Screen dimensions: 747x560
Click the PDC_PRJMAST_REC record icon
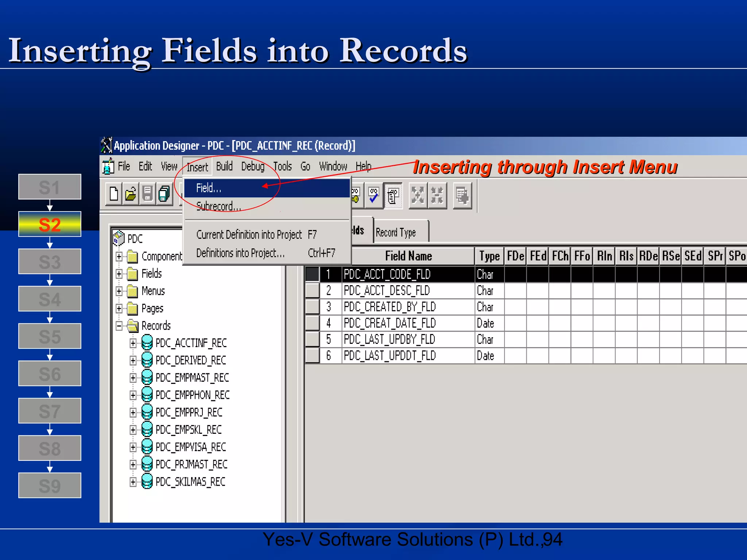(x=147, y=464)
